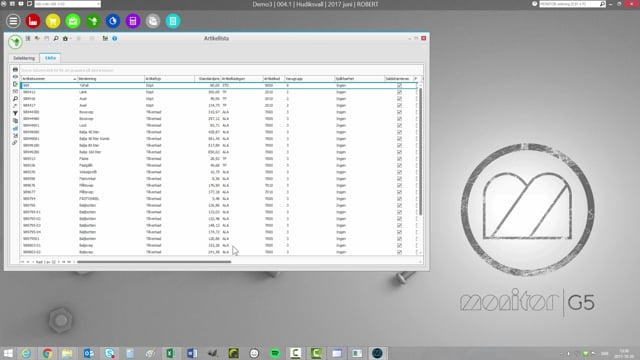Open the purple calculator accounting module
This screenshot has height=360, width=640.
133,21
